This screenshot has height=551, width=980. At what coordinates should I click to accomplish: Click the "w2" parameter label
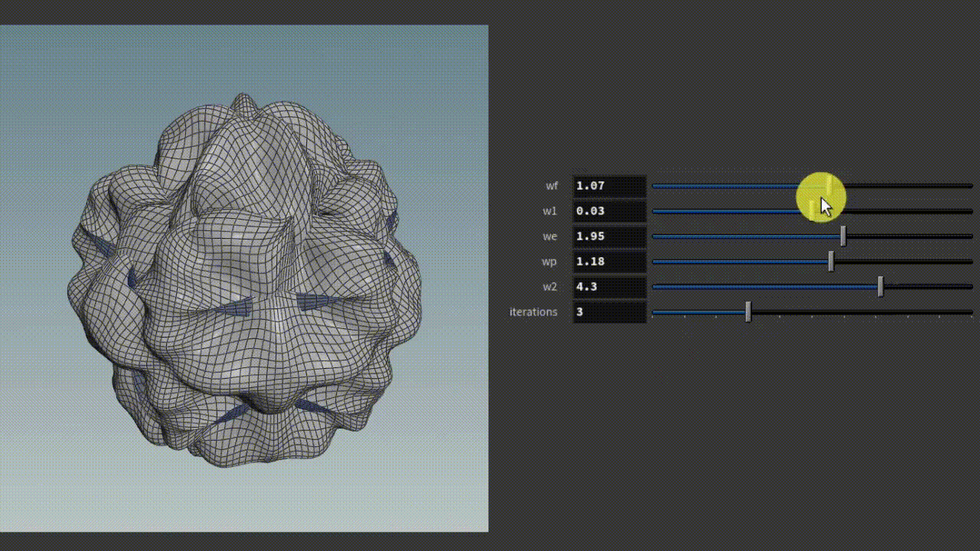coord(550,287)
